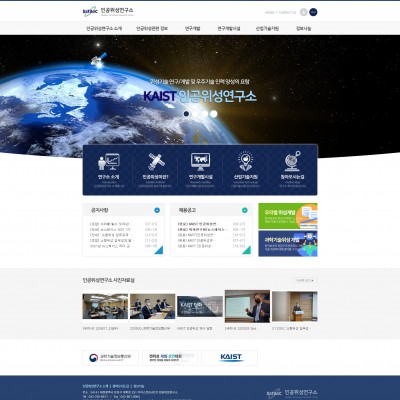Open the first main navigation menu item
This screenshot has height=400, width=400.
click(104, 29)
